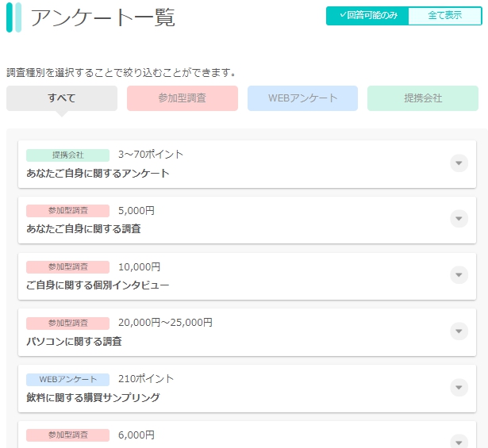Viewport: 488px width, 448px height.
Task: Switch to 全て表示 view
Action: (444, 16)
